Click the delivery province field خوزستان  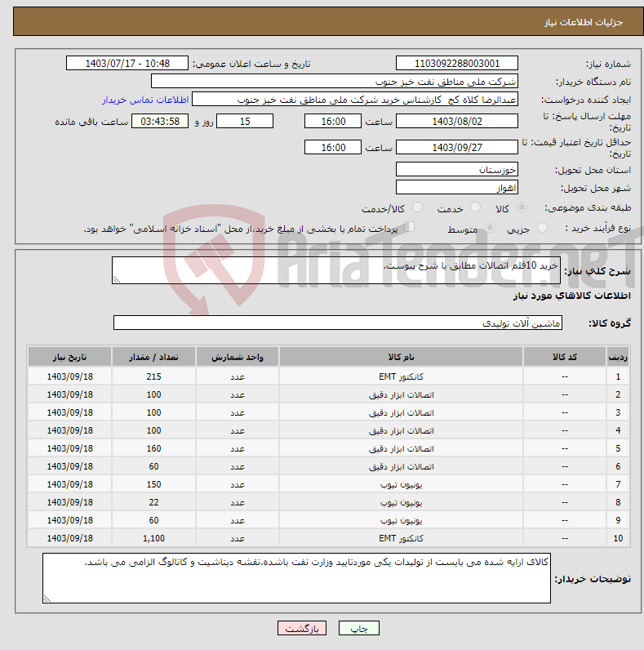pos(457,169)
